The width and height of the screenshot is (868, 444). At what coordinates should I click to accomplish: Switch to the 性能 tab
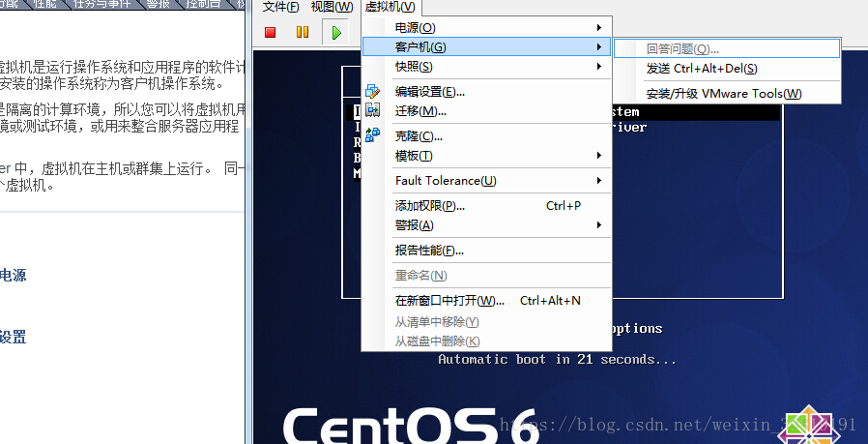click(x=43, y=5)
